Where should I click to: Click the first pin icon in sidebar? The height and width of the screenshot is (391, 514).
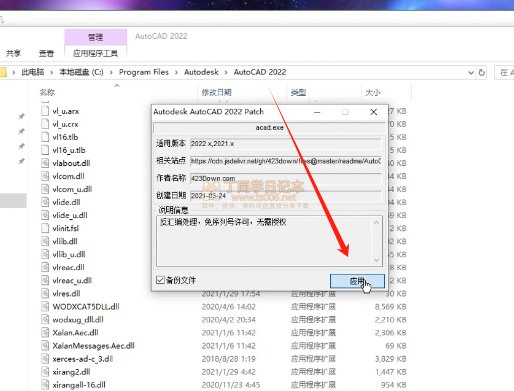(21, 116)
